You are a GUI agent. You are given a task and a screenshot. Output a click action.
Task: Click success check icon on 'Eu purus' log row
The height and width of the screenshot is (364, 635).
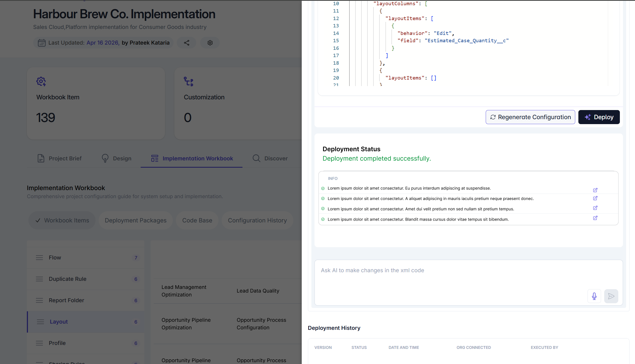coord(323,188)
